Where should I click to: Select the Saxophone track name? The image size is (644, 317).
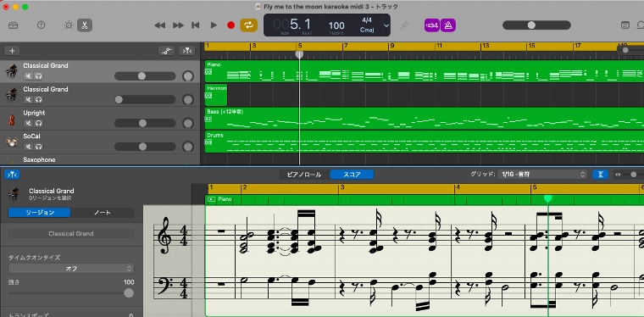pyautogui.click(x=39, y=159)
